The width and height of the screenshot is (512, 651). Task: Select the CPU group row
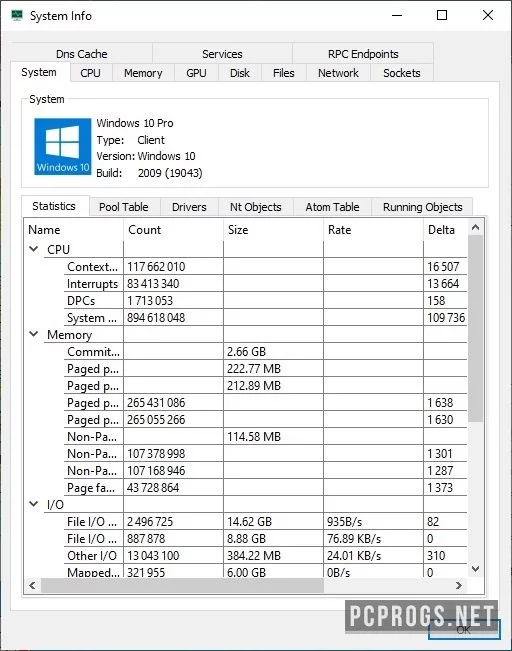245,249
